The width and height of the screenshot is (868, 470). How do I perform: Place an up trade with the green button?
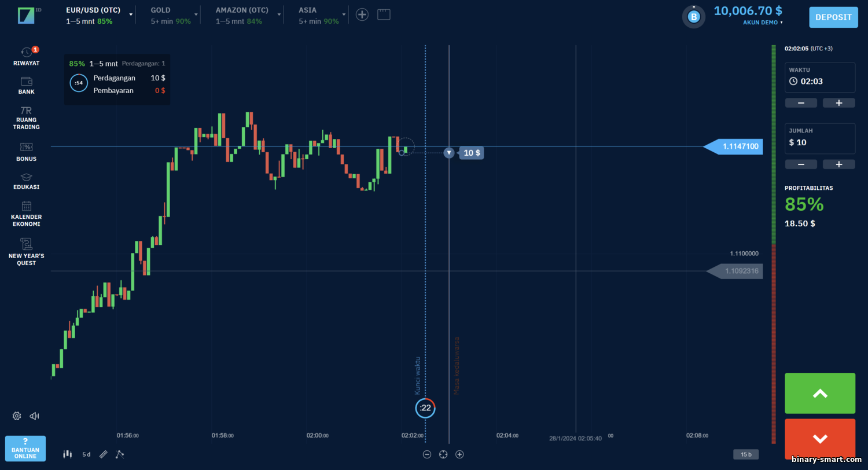820,393
